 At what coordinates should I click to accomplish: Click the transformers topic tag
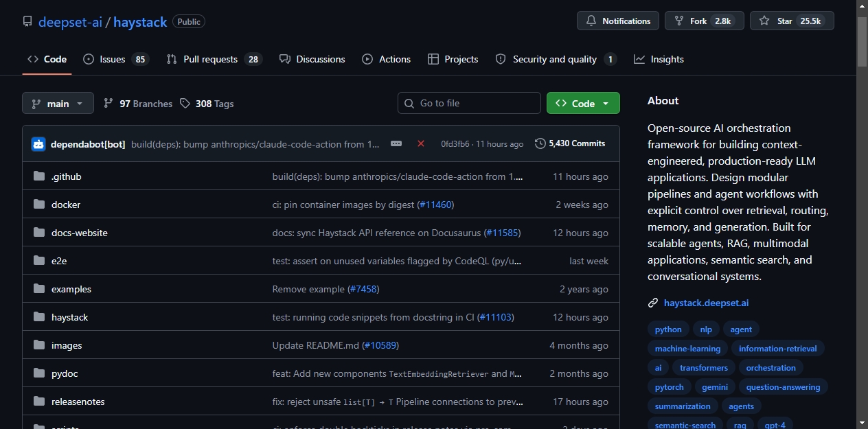point(704,368)
